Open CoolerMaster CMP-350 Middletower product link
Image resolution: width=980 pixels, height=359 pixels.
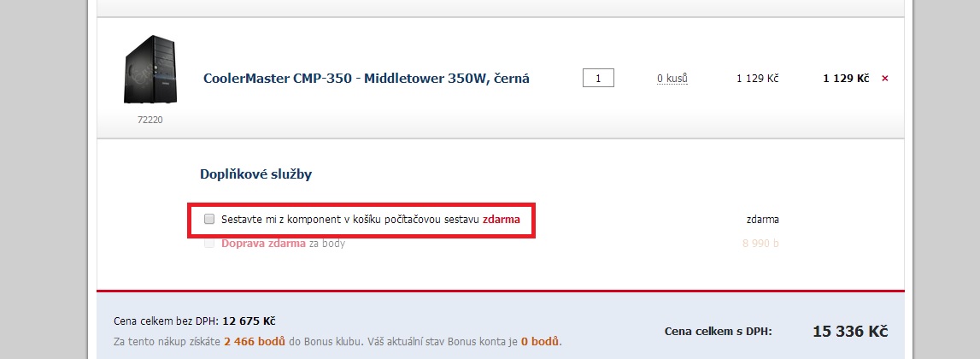(x=367, y=79)
